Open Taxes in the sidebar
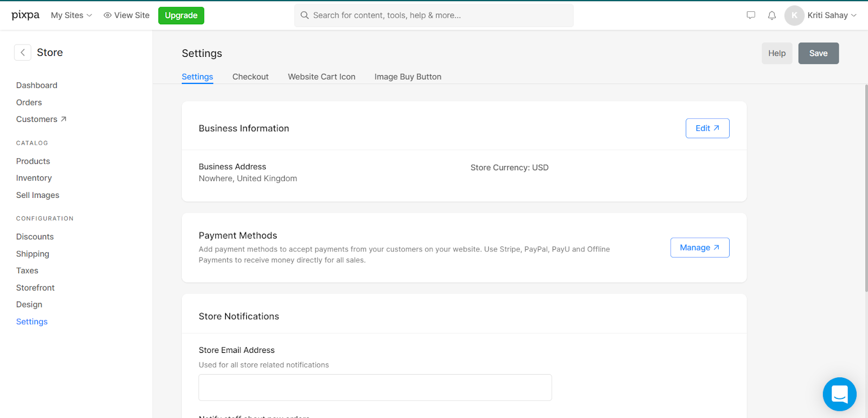 [x=27, y=271]
